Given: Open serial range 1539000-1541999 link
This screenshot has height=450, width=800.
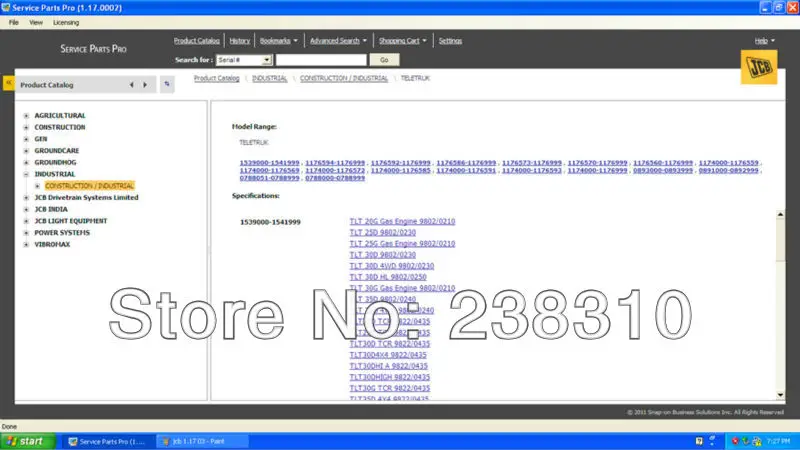Looking at the screenshot, I should click(x=269, y=163).
